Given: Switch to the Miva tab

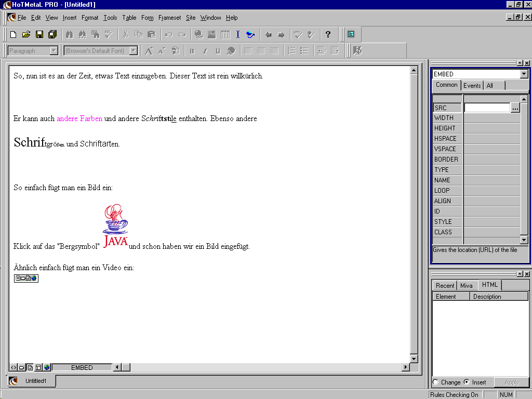Looking at the screenshot, I should pos(466,286).
